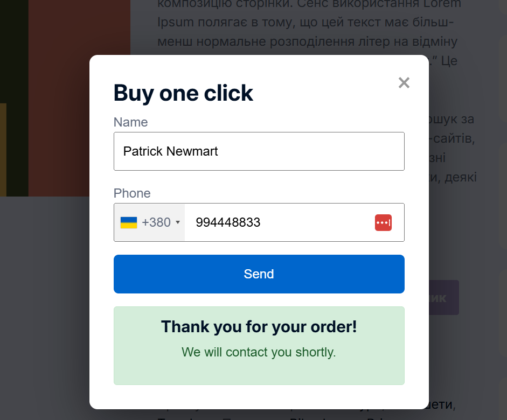Screen dimensions: 507x420
Task: Click the green success message box
Action: tap(259, 372)
